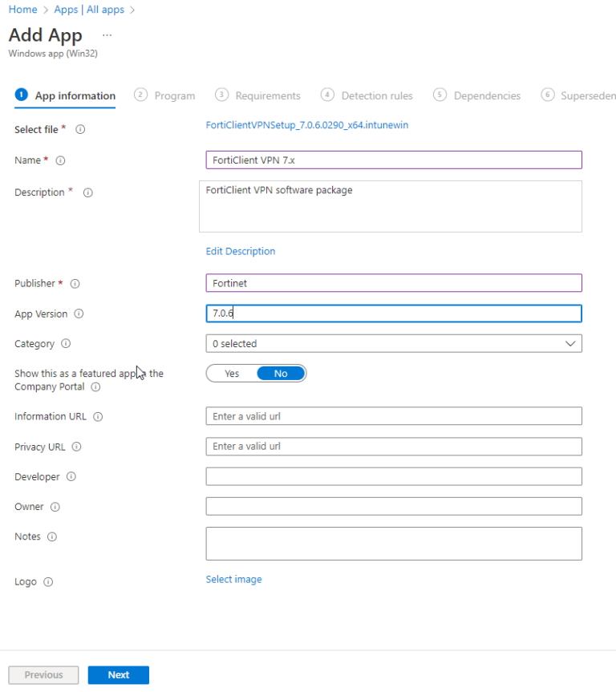The image size is (616, 692).
Task: Go to the Detection rules step
Action: point(375,95)
